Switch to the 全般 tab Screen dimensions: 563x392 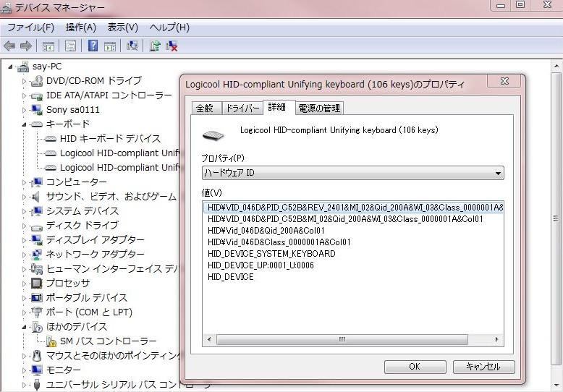(x=205, y=108)
